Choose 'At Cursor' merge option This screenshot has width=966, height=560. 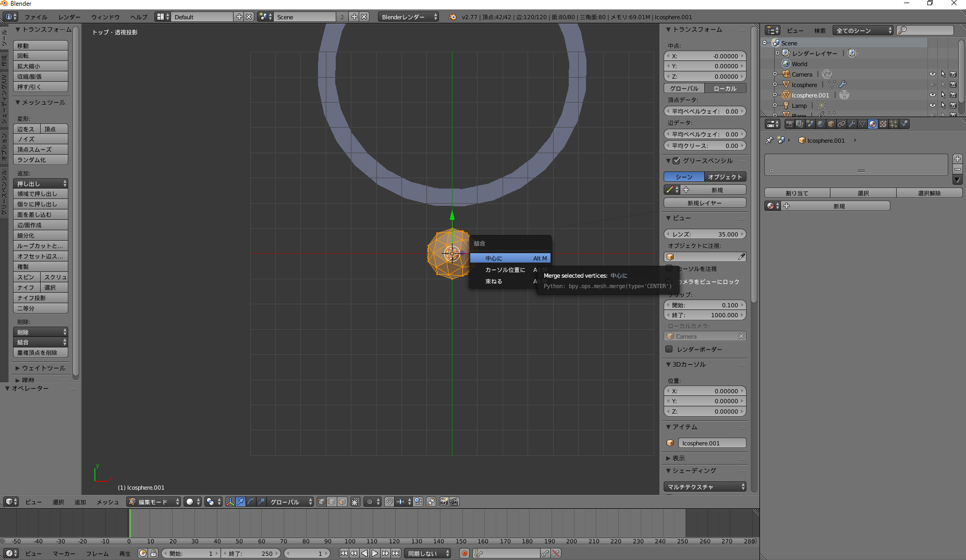pyautogui.click(x=505, y=269)
